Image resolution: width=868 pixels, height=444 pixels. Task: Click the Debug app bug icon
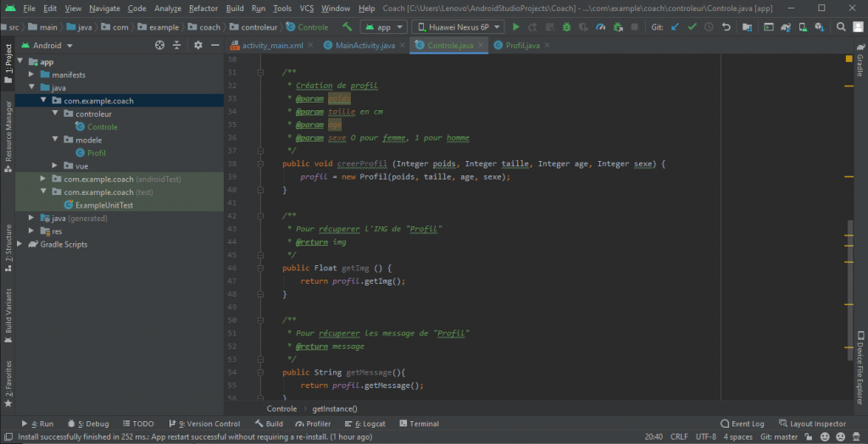[x=565, y=27]
